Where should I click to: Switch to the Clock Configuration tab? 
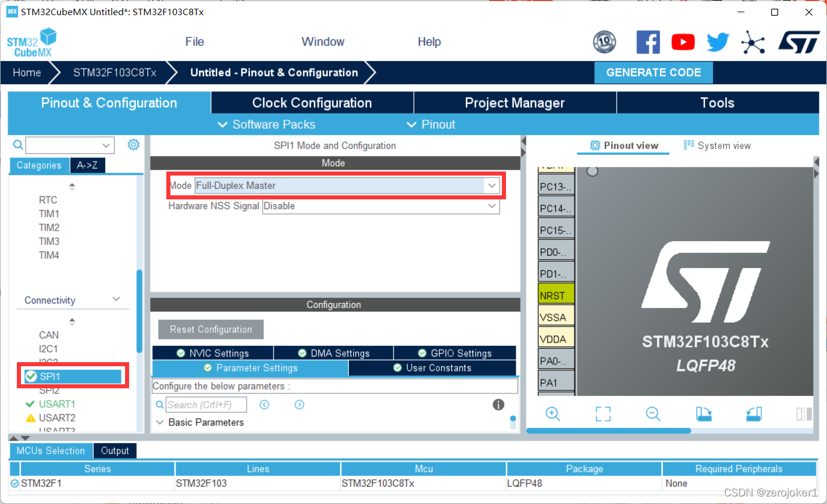tap(312, 103)
